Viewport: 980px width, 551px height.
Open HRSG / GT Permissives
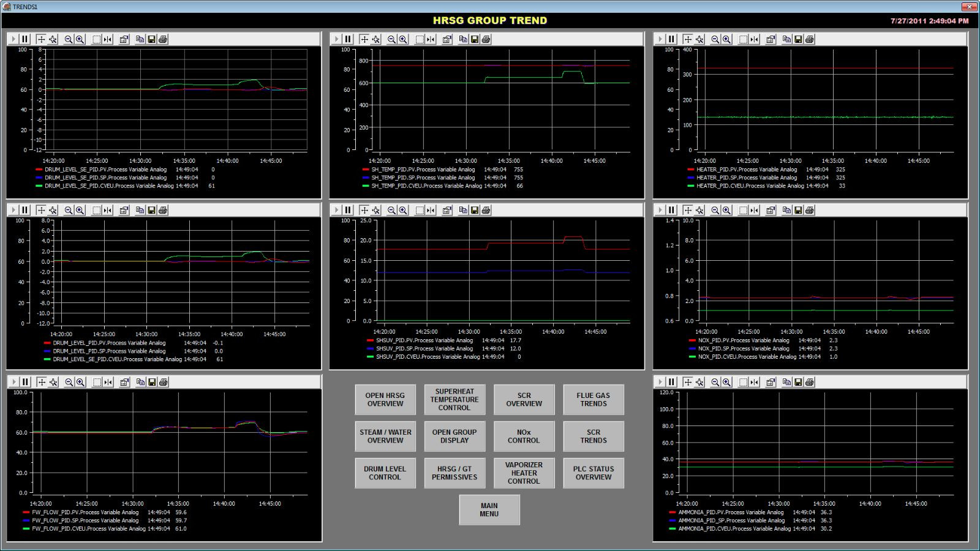(x=454, y=473)
